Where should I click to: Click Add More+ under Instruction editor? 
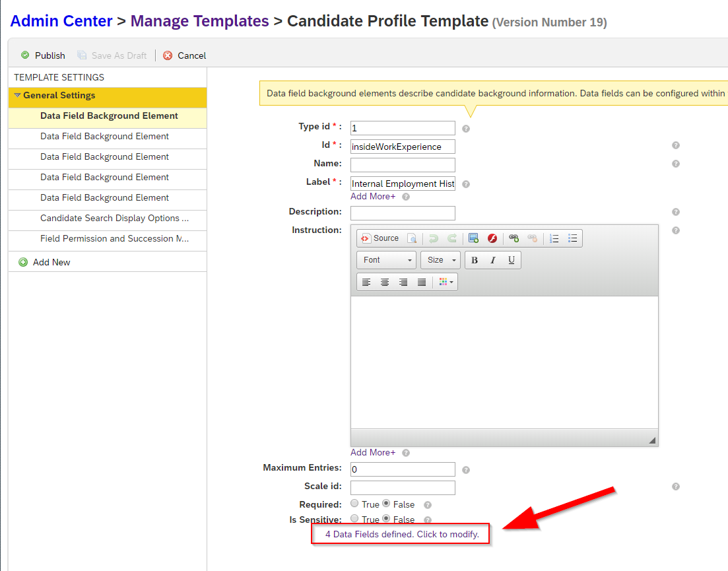point(373,453)
